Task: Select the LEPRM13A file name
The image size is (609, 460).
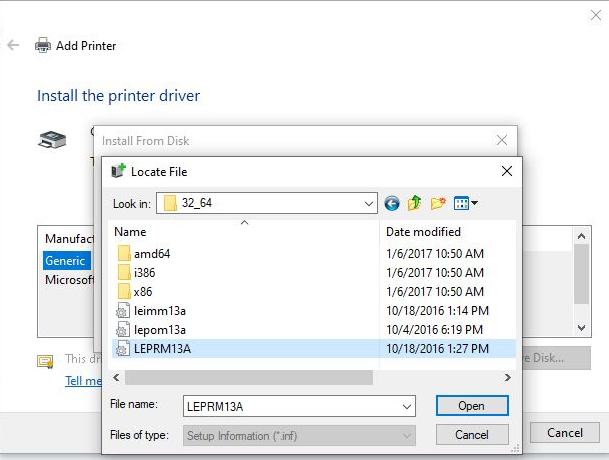Action: tap(162, 348)
